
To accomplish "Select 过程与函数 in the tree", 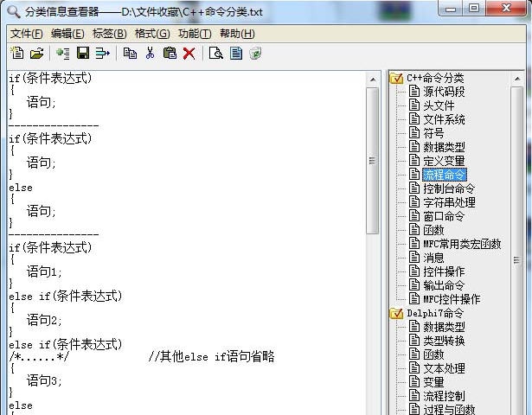I will pyautogui.click(x=449, y=409).
